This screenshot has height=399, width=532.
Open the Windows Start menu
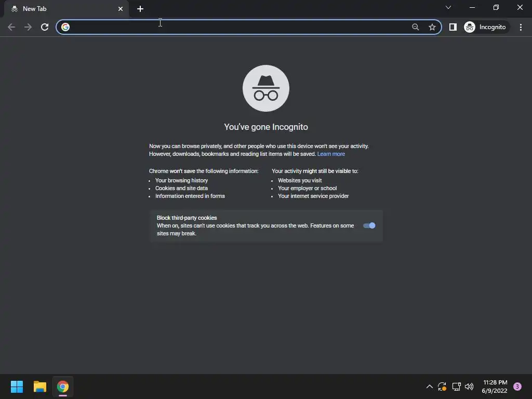[x=17, y=387]
